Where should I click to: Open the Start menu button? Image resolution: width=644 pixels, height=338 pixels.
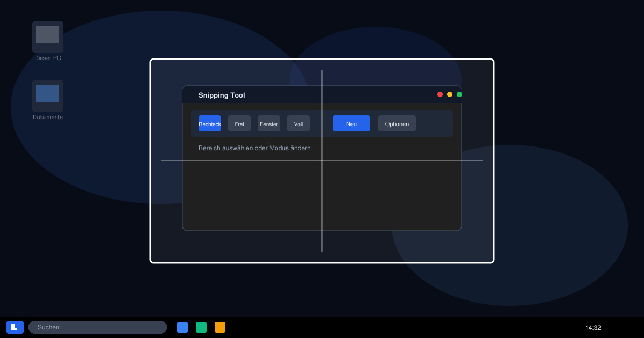(x=15, y=327)
